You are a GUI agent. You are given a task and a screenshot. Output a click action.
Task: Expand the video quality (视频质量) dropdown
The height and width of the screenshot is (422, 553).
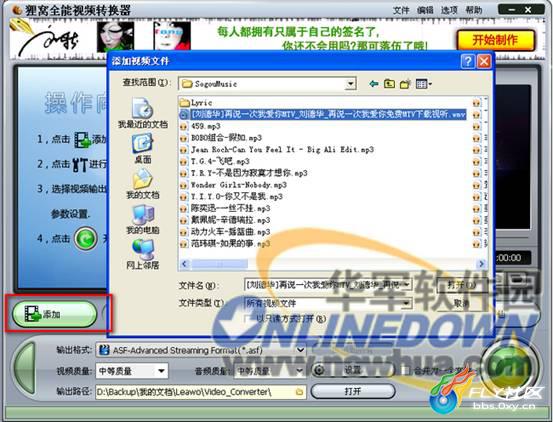[x=161, y=371]
